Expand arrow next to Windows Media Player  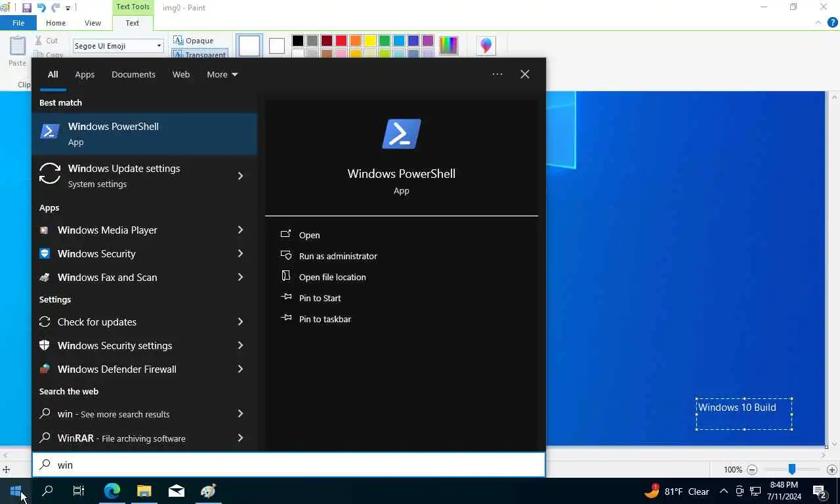click(240, 230)
